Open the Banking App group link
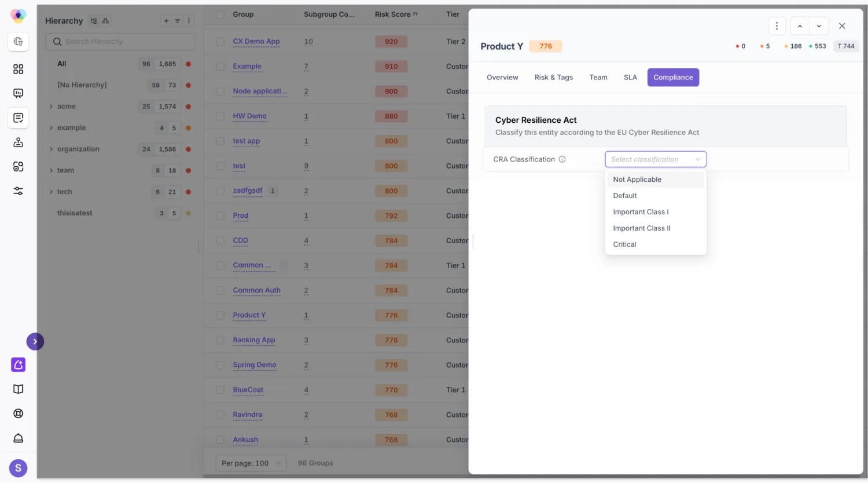This screenshot has height=483, width=868. coord(254,340)
